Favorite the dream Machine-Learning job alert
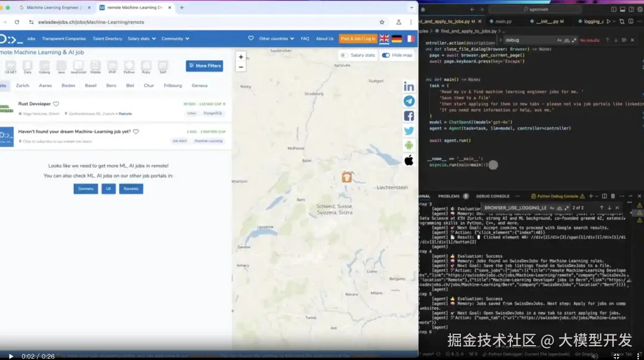The width and height of the screenshot is (644, 360). 136,132
